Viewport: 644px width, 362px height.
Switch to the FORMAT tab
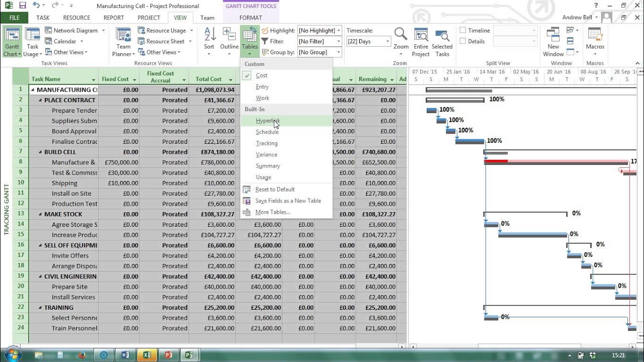[x=251, y=18]
